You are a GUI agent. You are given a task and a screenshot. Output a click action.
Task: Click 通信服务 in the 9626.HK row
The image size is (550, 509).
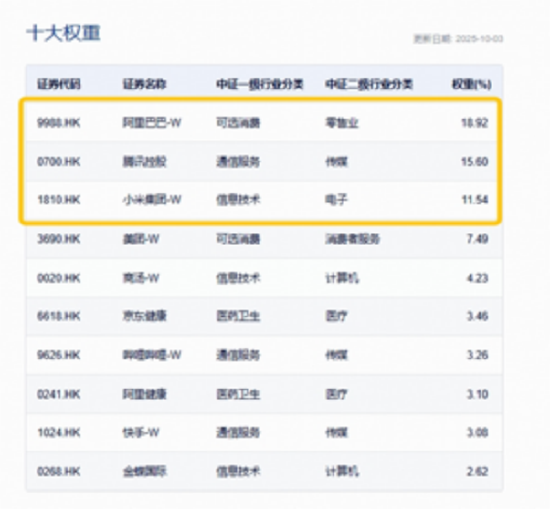(238, 355)
